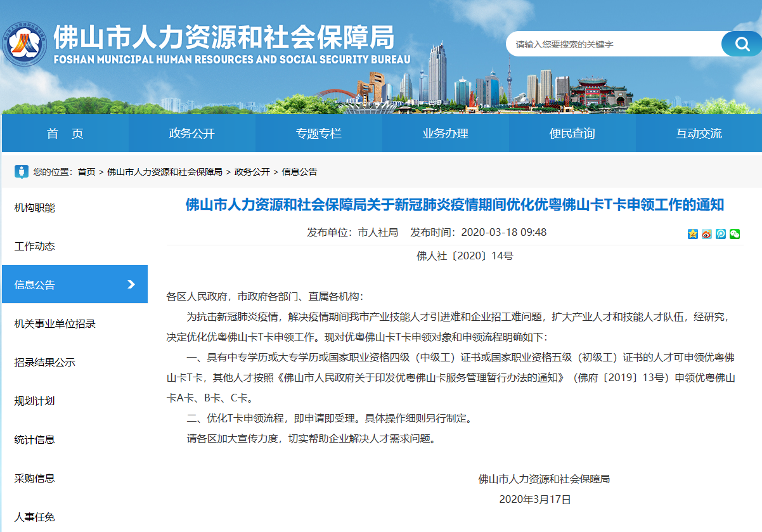Click chevron arrow beside 信息公告
This screenshot has height=532, width=762.
131,285
